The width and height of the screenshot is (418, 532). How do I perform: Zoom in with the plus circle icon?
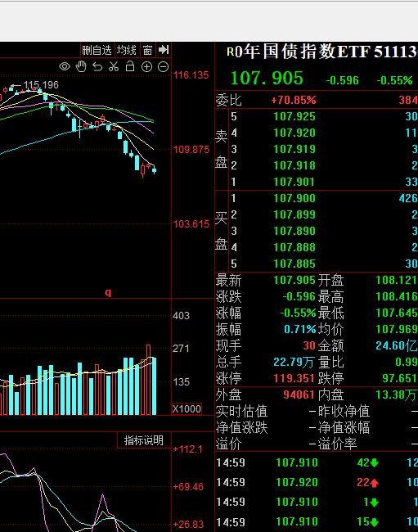[x=146, y=67]
